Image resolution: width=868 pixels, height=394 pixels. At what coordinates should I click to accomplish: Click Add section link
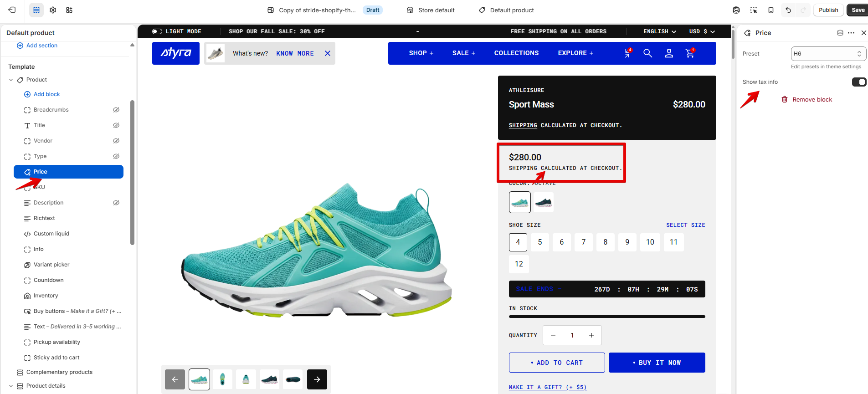(37, 46)
